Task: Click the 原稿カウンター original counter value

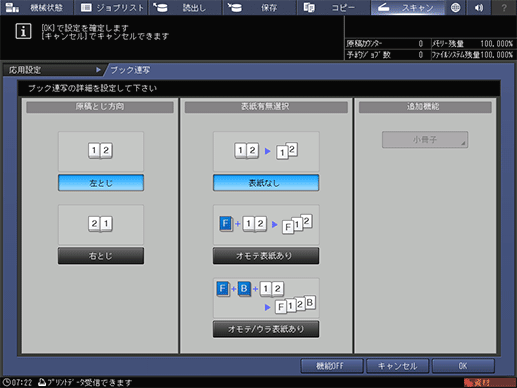Action: pyautogui.click(x=421, y=44)
